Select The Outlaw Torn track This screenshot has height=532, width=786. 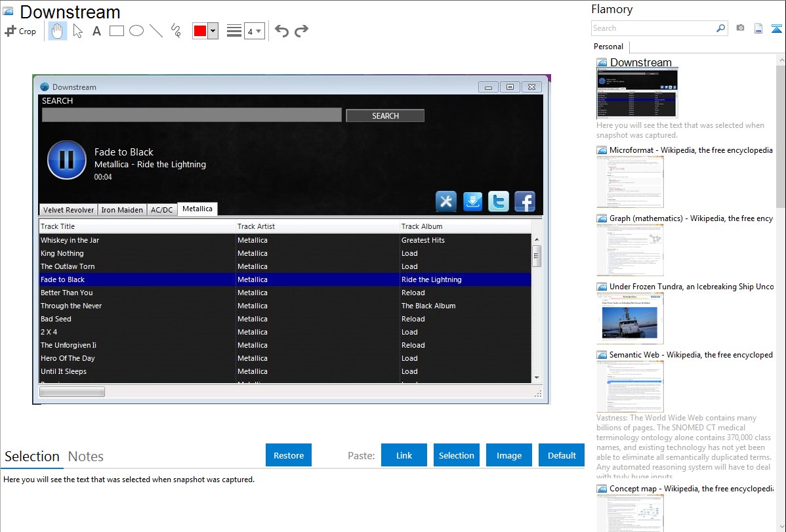pos(285,266)
